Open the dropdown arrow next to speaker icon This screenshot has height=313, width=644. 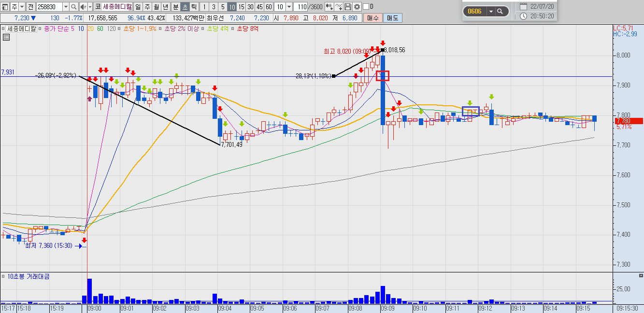pyautogui.click(x=90, y=7)
